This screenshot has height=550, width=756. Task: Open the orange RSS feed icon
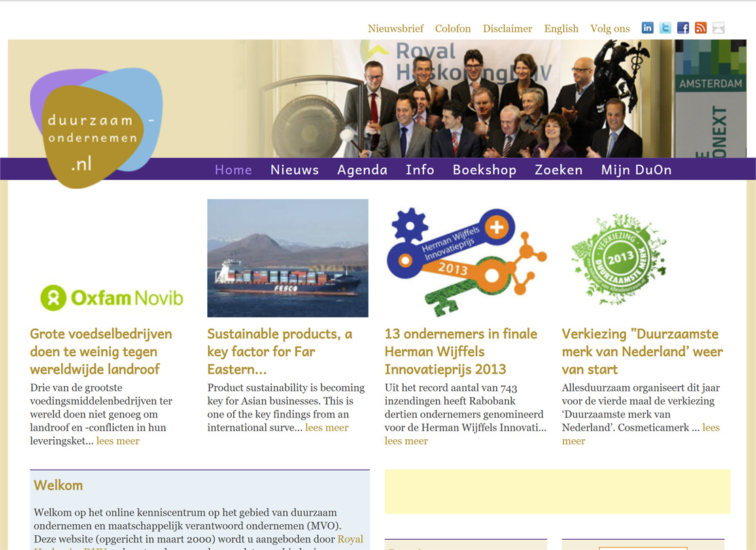tap(700, 28)
